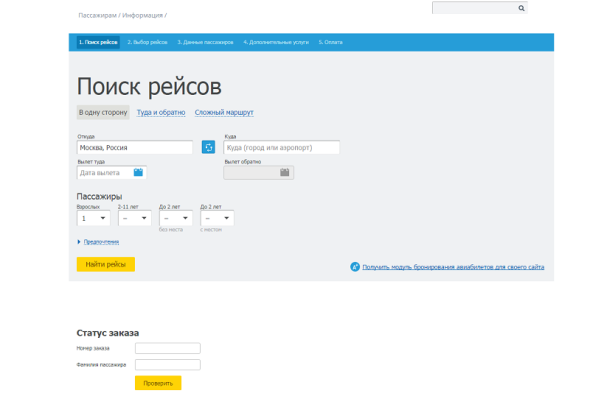Screen dimensions: 590x396
Task: Go to step '2. Выбор рейсов'
Action: tap(147, 42)
